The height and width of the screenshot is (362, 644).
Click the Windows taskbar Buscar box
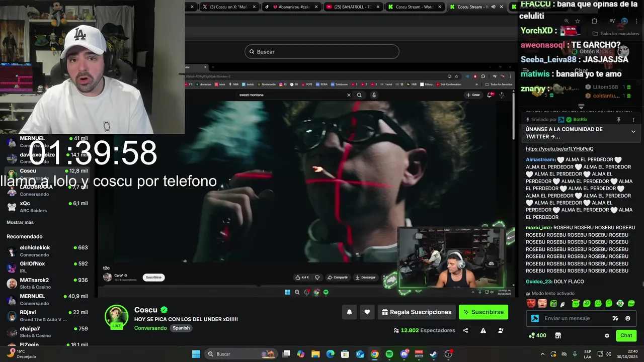[240, 354]
